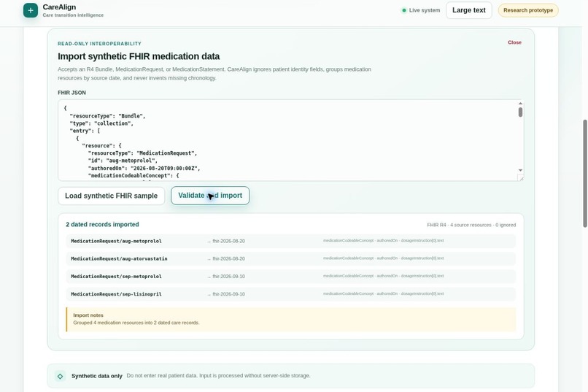Click the '2 dated records imported' heading

point(102,224)
